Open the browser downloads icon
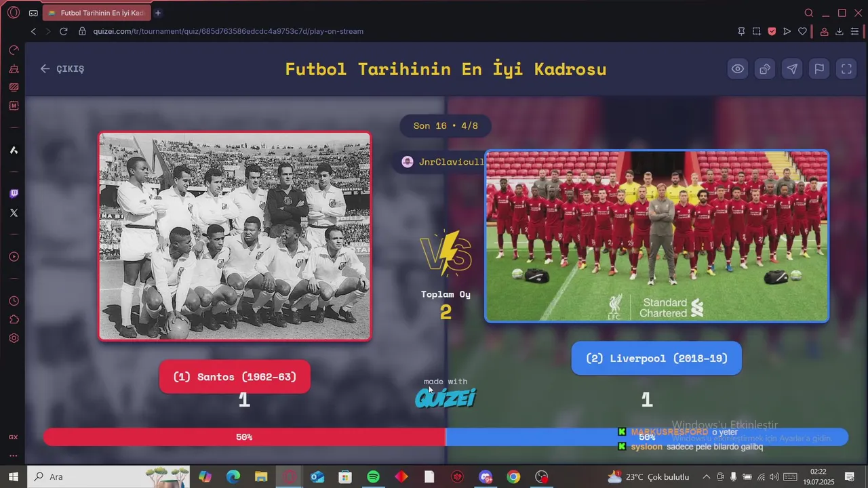 pos(840,31)
